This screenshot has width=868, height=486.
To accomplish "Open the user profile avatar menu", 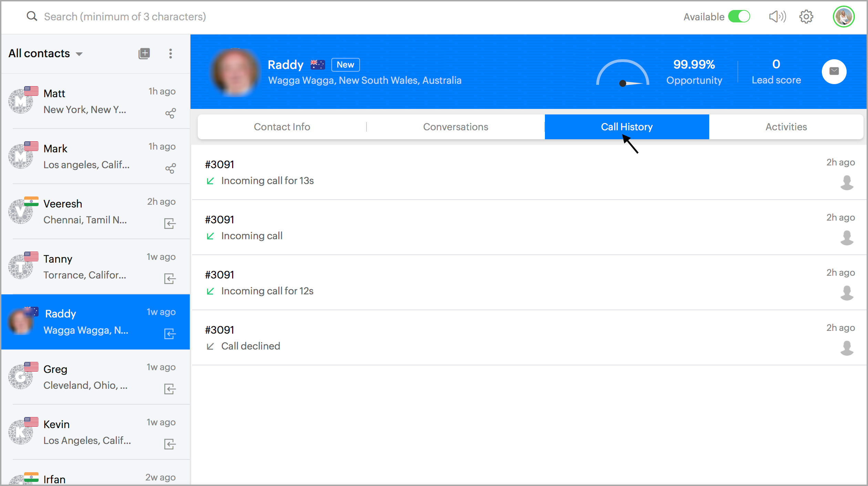I will coord(844,17).
